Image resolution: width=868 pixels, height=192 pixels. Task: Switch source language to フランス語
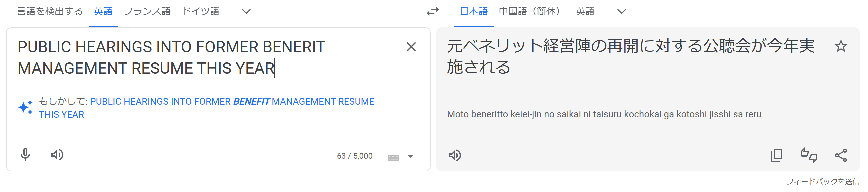click(147, 11)
